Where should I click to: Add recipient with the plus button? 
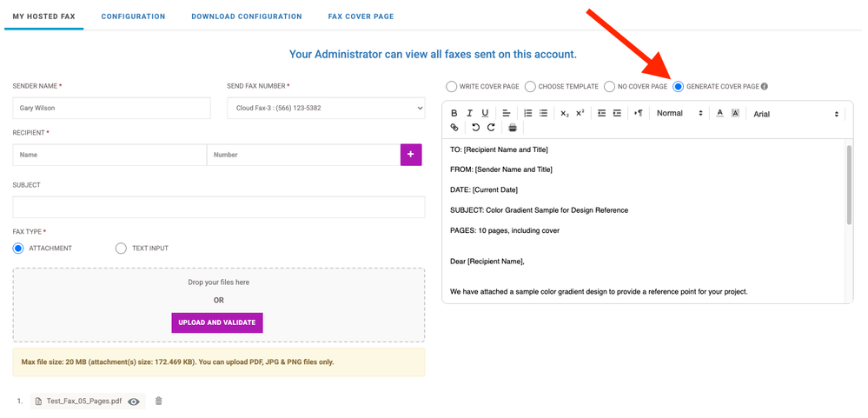(x=411, y=155)
